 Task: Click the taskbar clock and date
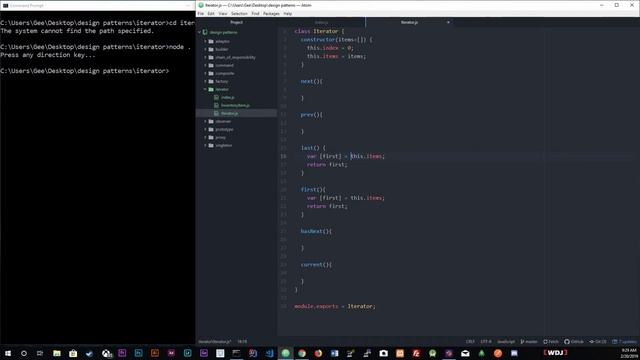(629, 353)
